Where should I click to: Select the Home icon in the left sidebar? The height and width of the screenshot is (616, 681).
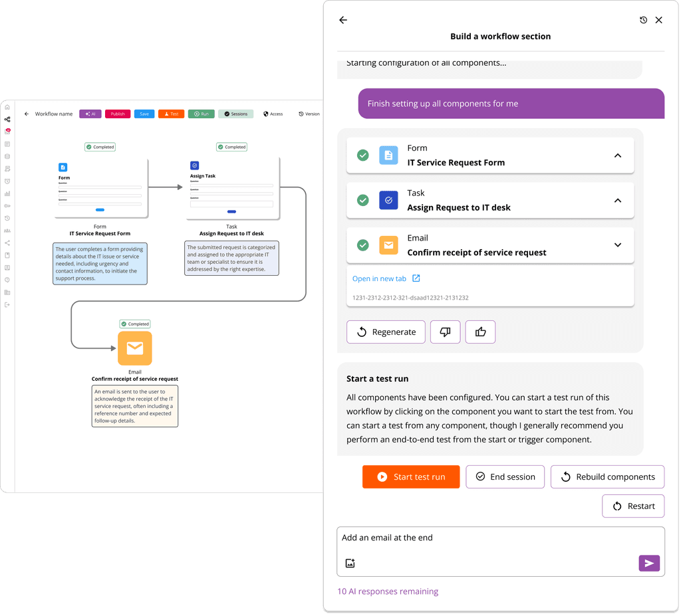click(x=7, y=106)
